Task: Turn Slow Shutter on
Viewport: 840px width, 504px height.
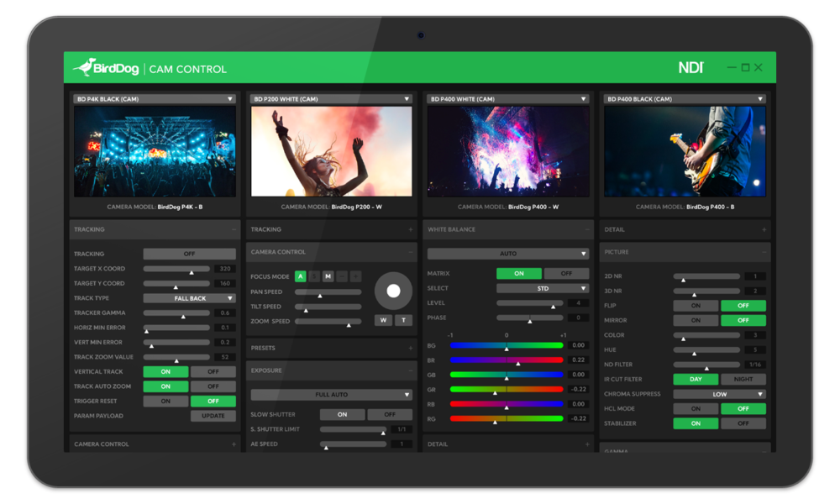Action: (x=342, y=414)
